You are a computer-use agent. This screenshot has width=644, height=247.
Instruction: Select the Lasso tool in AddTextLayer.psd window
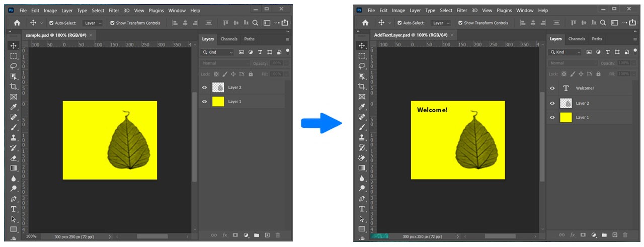click(362, 66)
